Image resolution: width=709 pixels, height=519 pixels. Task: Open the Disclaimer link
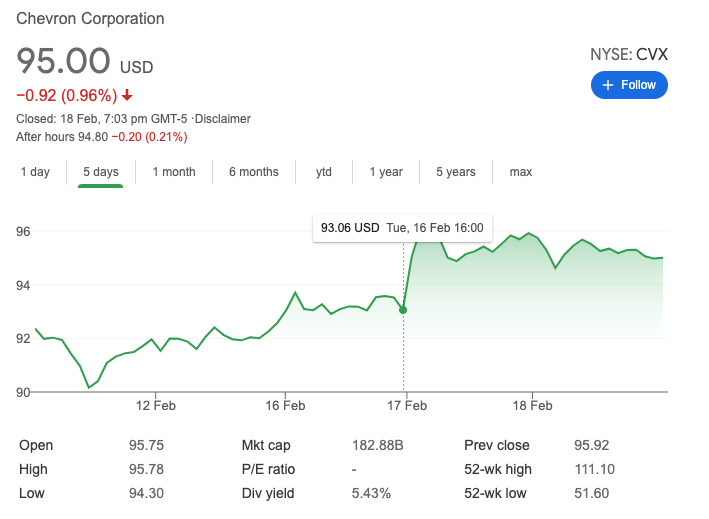pos(224,119)
